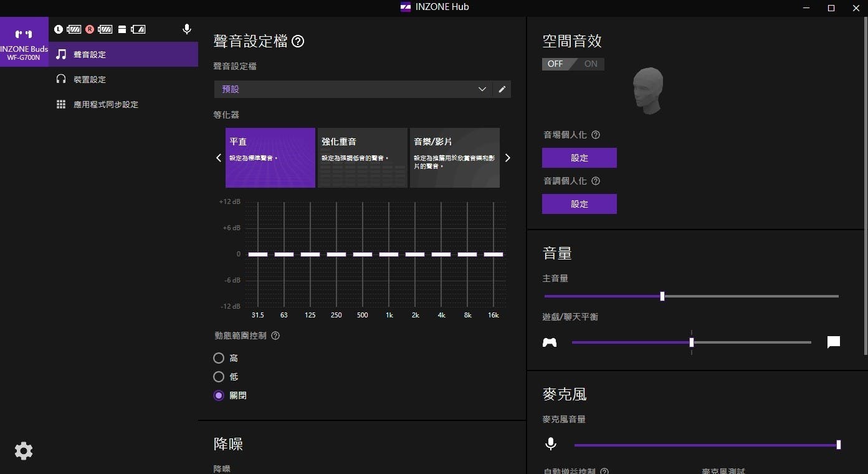
Task: Adjust the 麥克風音量 slider handle
Action: (839, 445)
